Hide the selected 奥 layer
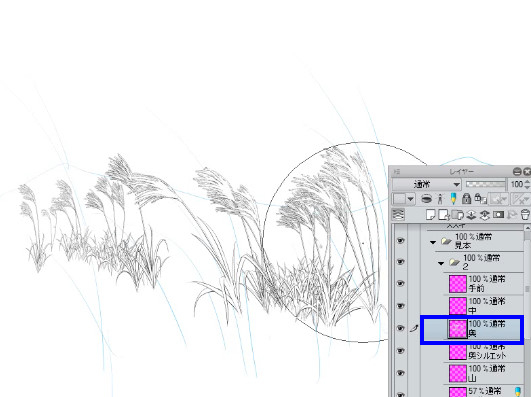The image size is (531, 397). click(401, 328)
